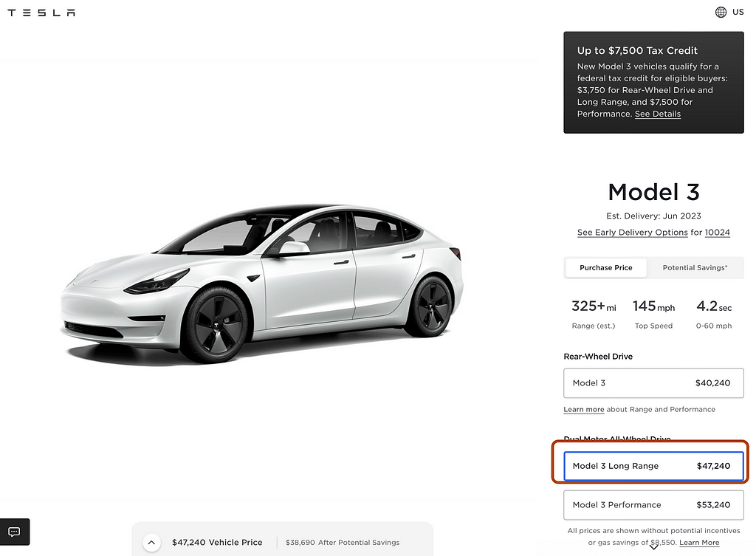Click the $38,690 After Potential Savings text
The image size is (756, 556).
click(x=343, y=543)
